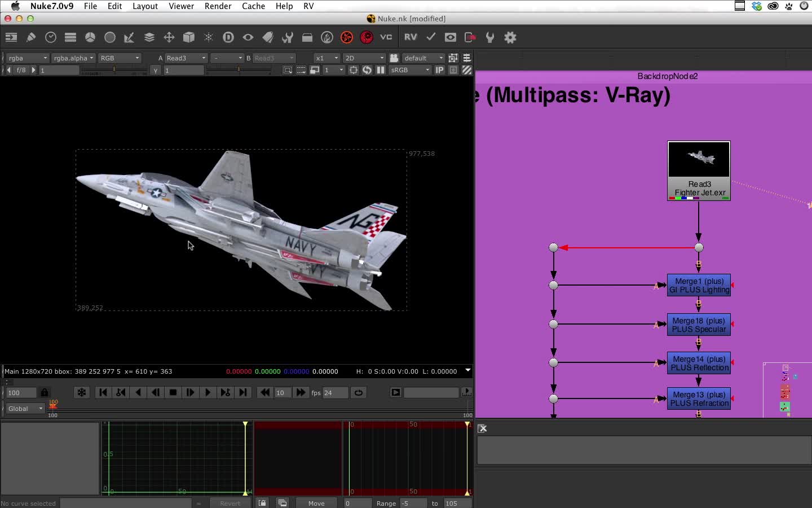
Task: Toggle viewer pixel aspect/format icon
Action: [x=453, y=58]
